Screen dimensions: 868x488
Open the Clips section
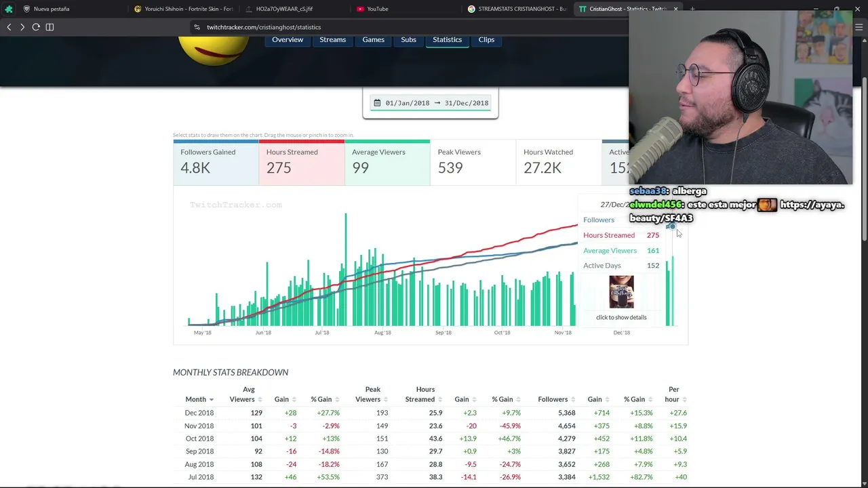click(x=486, y=40)
